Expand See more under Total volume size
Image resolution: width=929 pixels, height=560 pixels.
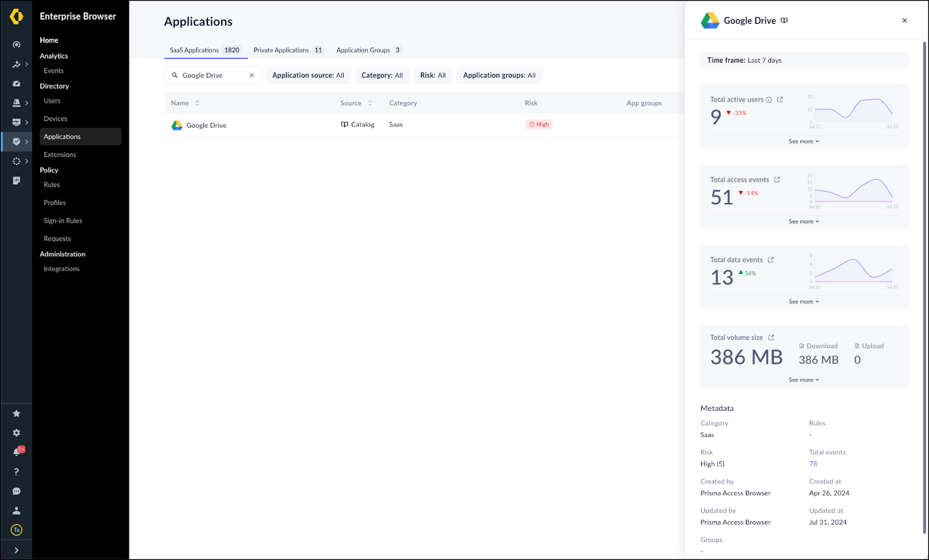(804, 380)
